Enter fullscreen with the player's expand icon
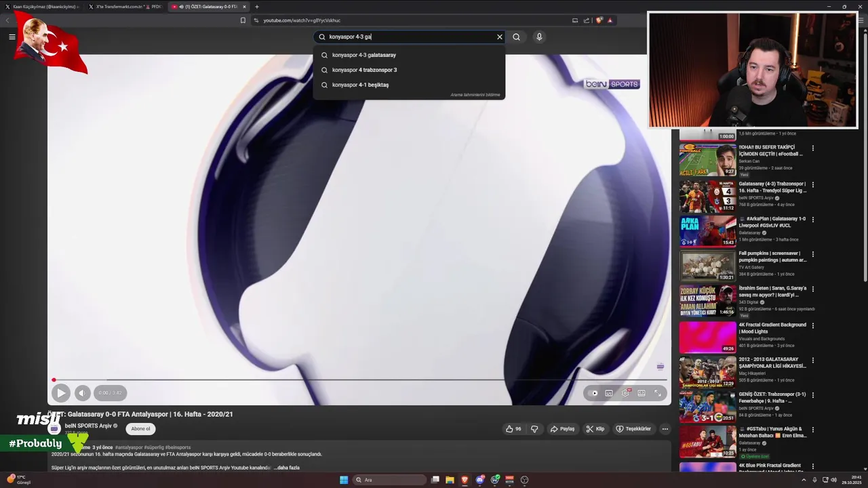This screenshot has height=488, width=868. (x=658, y=393)
